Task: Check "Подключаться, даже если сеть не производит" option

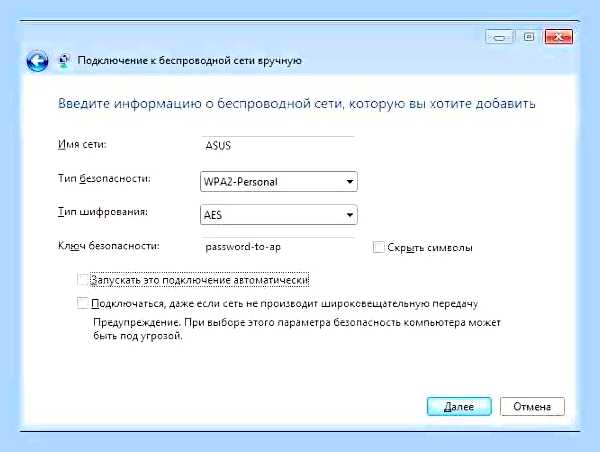Action: [x=83, y=303]
